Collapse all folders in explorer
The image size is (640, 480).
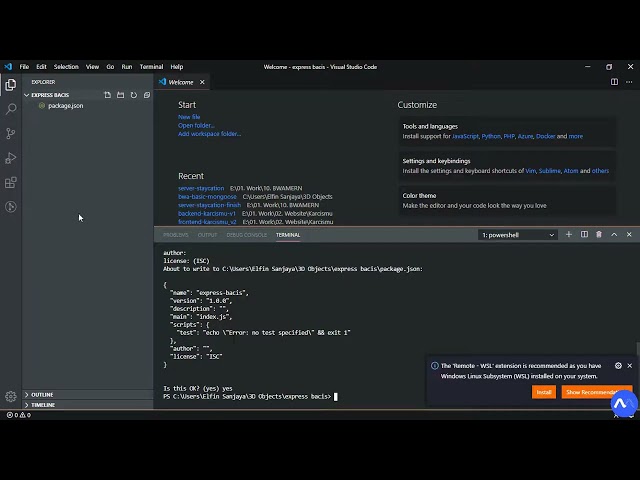point(147,95)
